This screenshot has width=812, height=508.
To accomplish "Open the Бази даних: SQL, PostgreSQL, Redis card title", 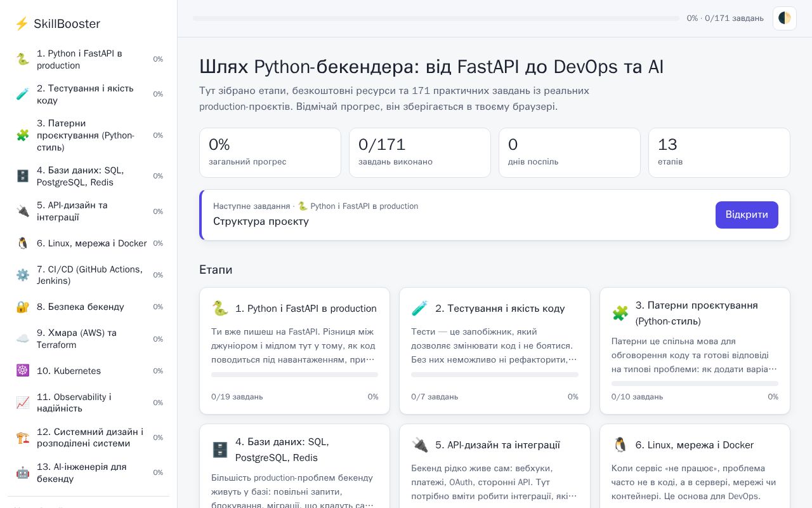I will click(282, 450).
